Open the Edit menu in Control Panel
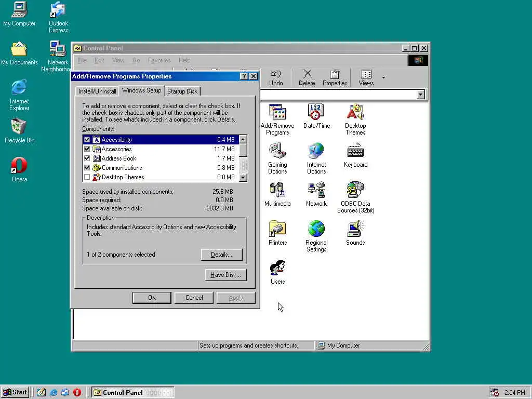This screenshot has width=532, height=399. [99, 60]
